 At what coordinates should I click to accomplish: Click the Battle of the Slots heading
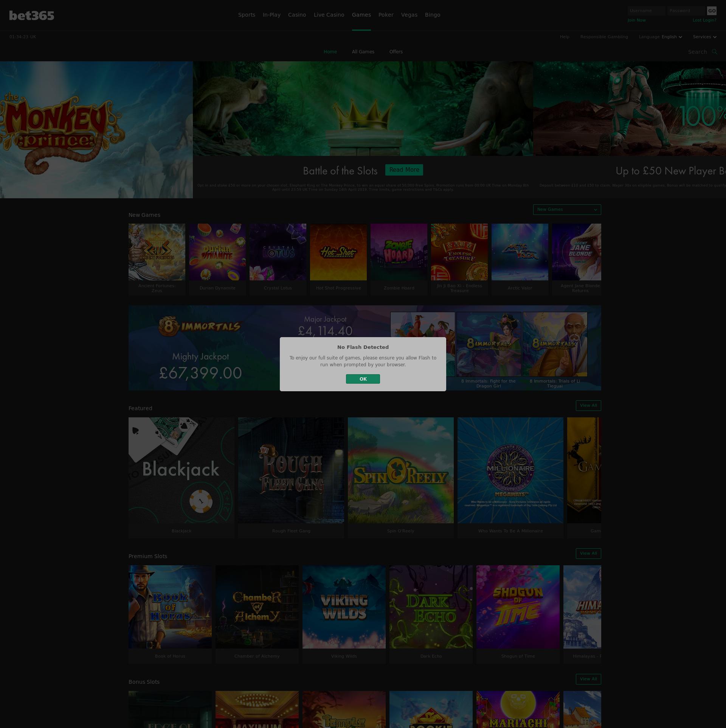coord(340,171)
